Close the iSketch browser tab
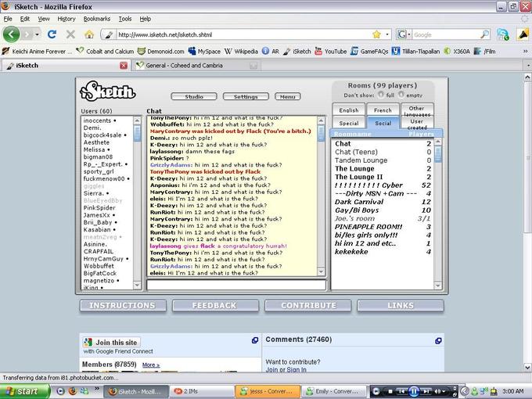 [124, 66]
